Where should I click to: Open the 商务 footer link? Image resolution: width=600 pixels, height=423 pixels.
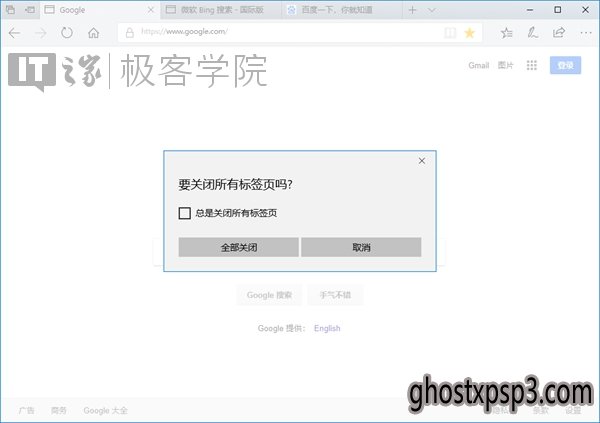coord(59,410)
